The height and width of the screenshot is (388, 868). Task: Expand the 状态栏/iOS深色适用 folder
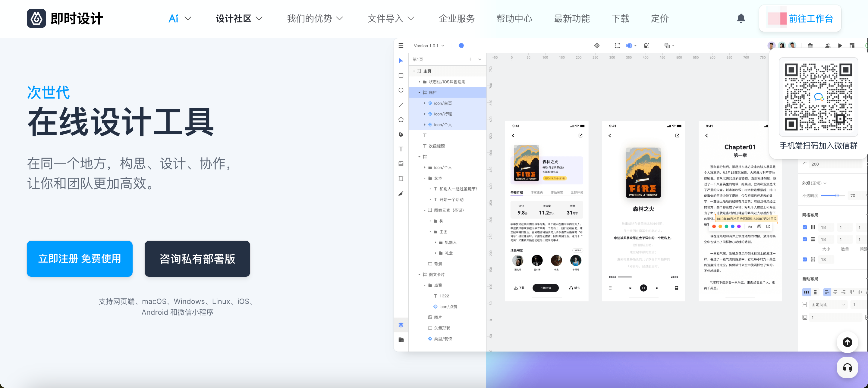(x=420, y=82)
